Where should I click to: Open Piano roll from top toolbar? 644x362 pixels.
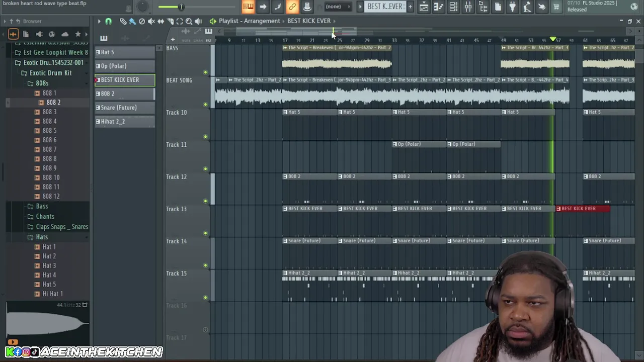[438, 7]
